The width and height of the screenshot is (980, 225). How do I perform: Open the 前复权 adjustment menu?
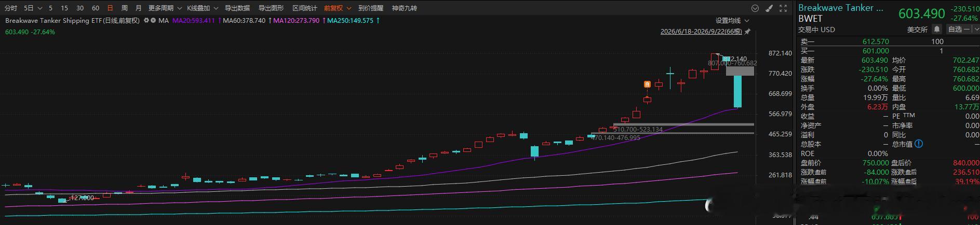click(x=338, y=8)
